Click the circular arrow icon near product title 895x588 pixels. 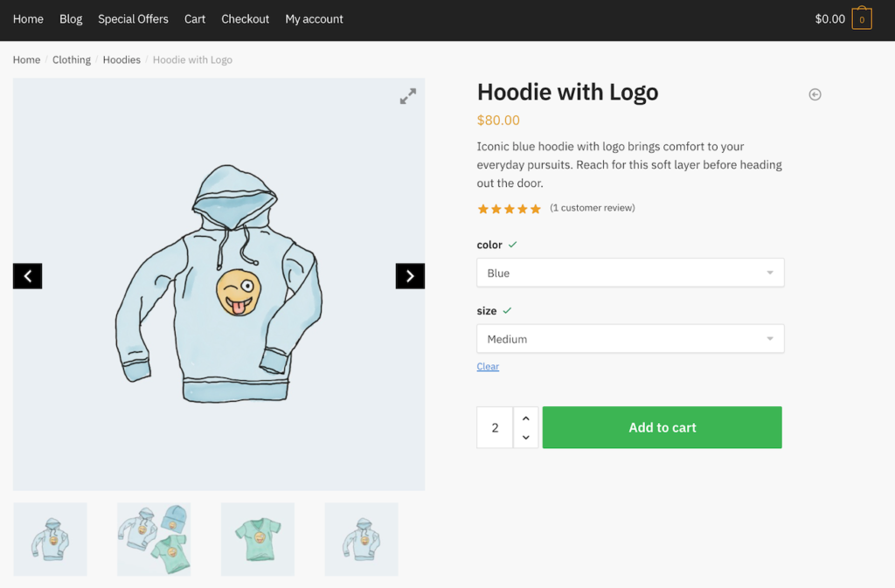click(815, 93)
